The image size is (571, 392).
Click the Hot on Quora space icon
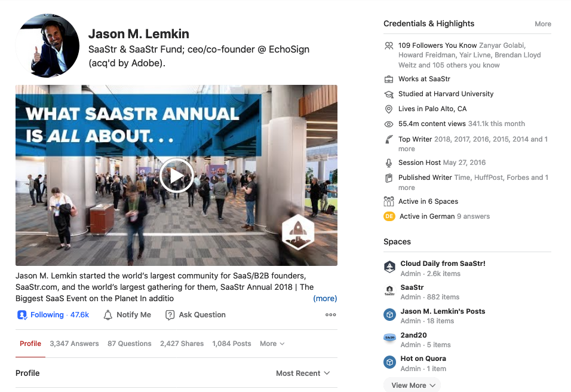point(389,362)
